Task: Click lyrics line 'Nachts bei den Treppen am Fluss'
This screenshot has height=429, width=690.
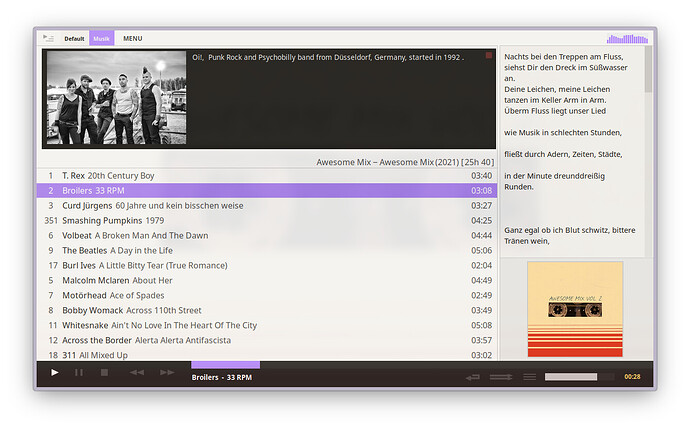Action: pos(564,57)
